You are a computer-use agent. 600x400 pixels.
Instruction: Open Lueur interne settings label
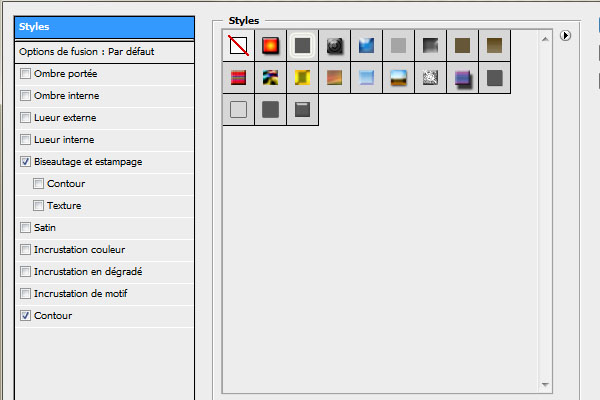pos(64,140)
